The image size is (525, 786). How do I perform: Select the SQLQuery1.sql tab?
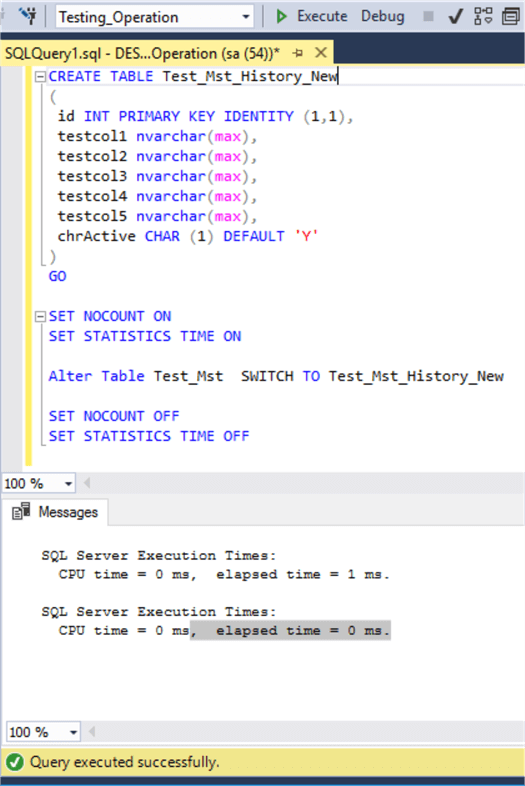[x=142, y=53]
